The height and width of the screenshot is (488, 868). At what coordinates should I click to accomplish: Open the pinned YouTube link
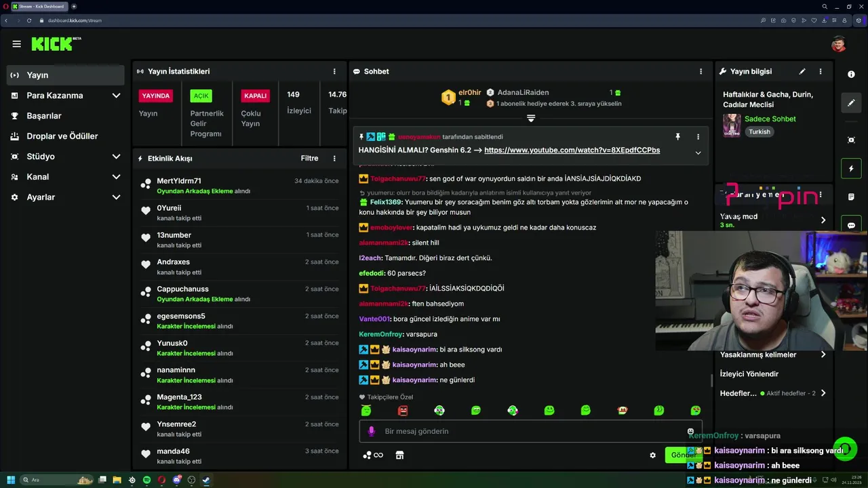tap(572, 150)
